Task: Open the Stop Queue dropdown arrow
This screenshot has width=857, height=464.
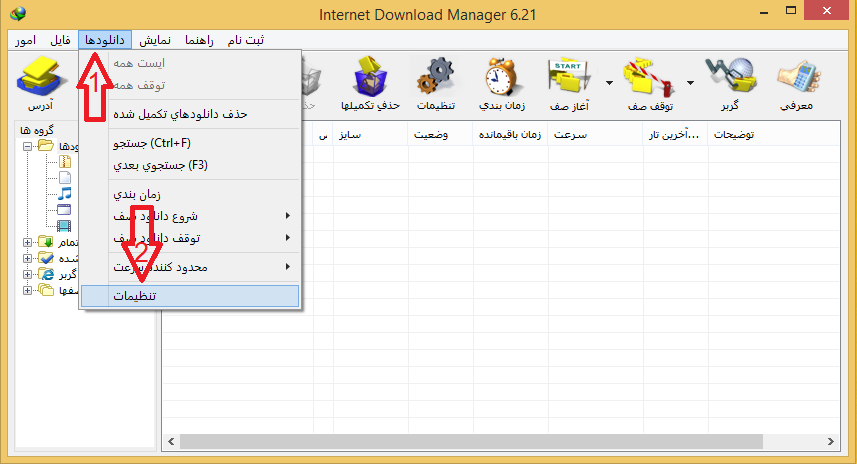Action: pos(690,83)
